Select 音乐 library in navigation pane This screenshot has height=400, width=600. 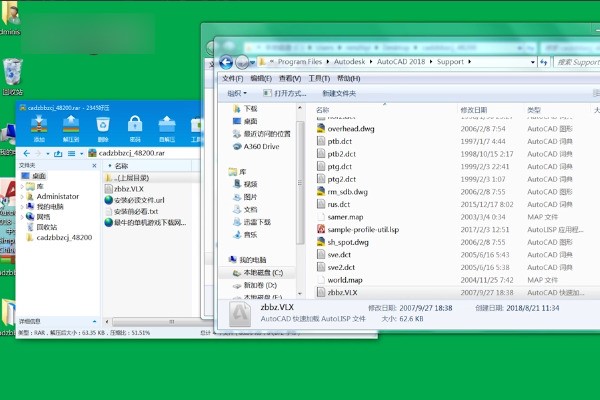[x=245, y=235]
